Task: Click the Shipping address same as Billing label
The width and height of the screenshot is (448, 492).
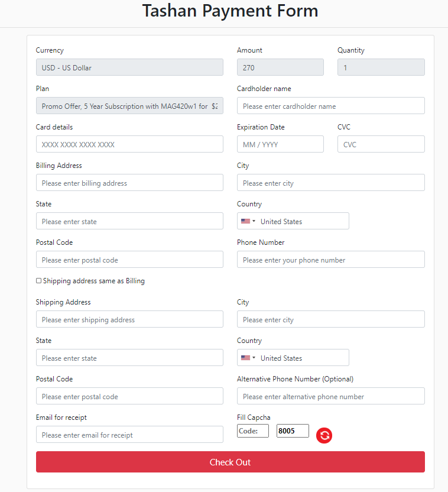Action: (x=94, y=281)
